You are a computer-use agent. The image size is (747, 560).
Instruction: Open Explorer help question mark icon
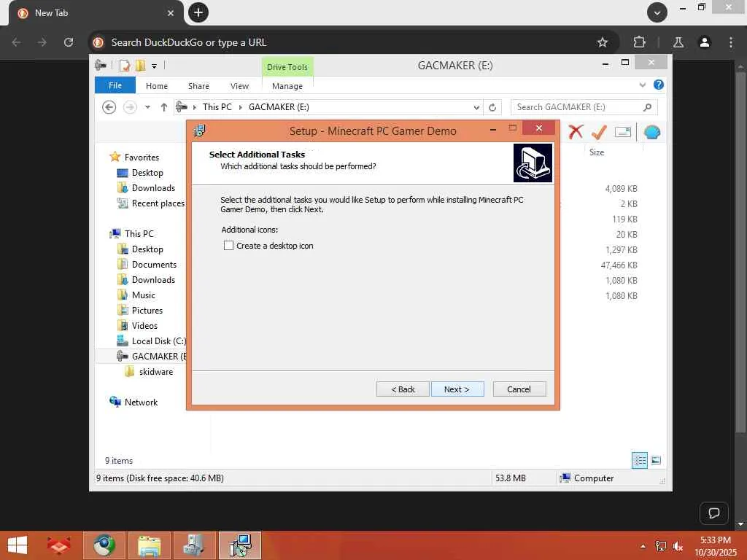coord(659,85)
